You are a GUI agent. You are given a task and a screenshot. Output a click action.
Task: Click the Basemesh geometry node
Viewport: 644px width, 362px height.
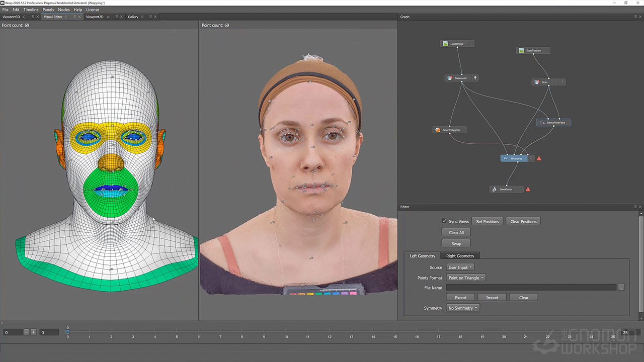tap(460, 78)
